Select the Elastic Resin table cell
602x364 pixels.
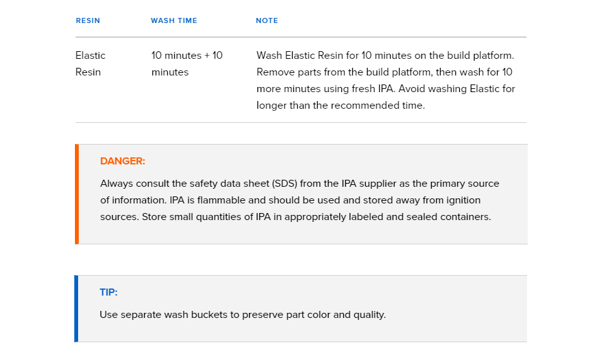pos(90,64)
